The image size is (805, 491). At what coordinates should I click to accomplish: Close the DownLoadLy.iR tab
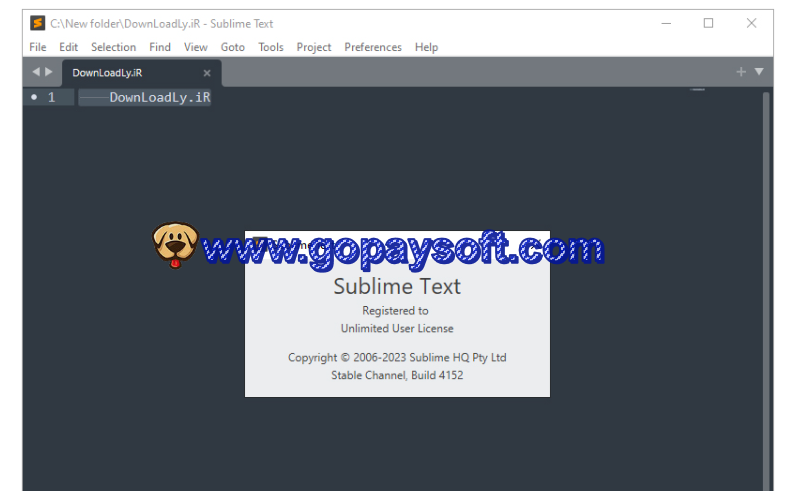[x=207, y=73]
